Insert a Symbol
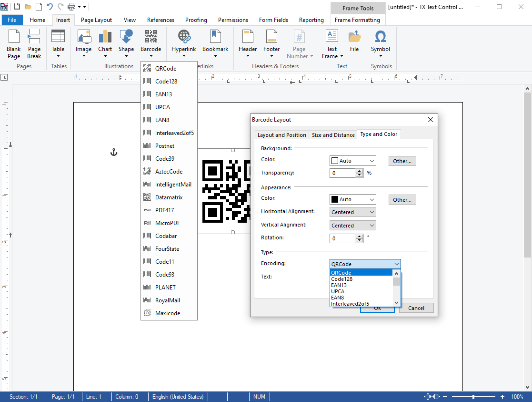 (x=380, y=43)
